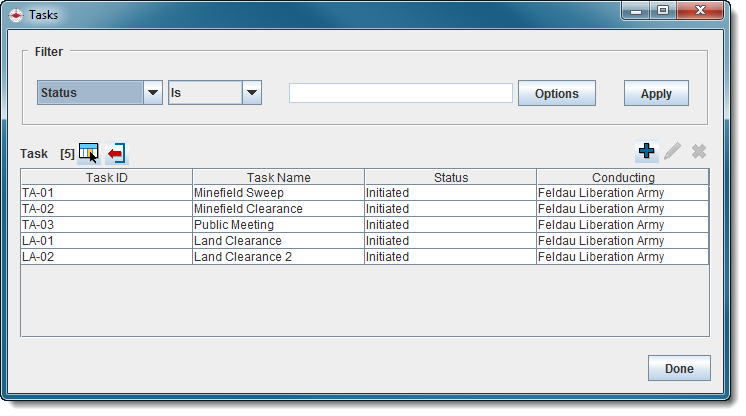Click the Status column header

(x=450, y=177)
